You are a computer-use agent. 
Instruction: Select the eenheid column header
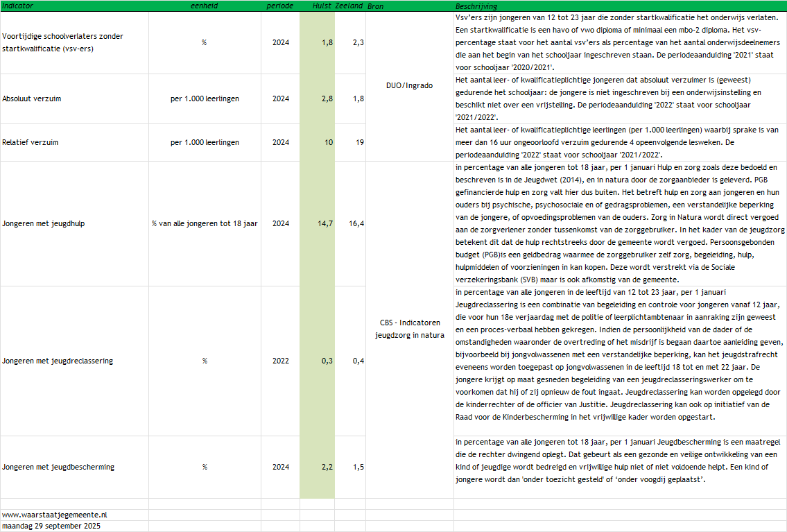coord(204,6)
